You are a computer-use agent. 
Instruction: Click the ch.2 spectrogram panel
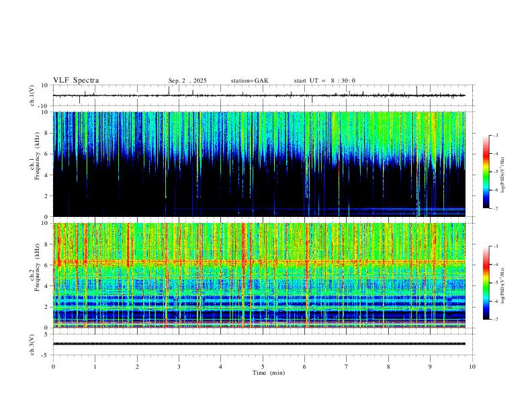(259, 275)
